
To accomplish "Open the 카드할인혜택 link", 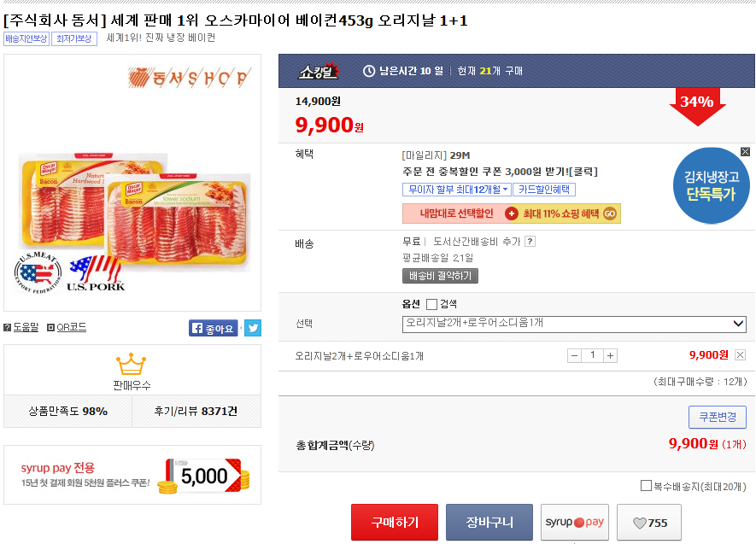I will click(545, 190).
